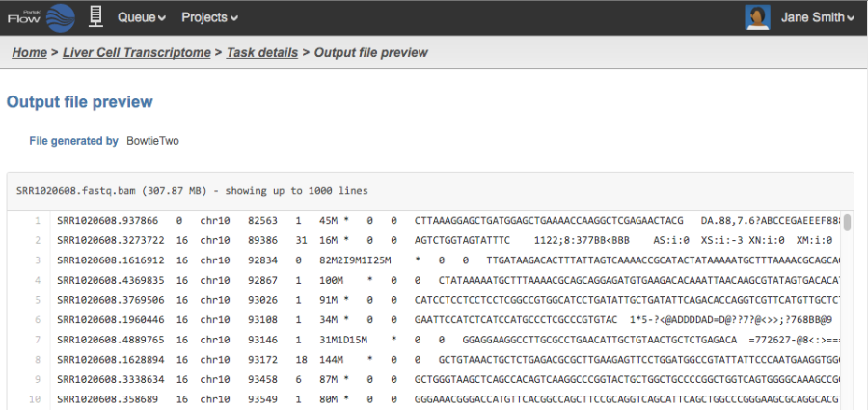This screenshot has height=410, width=868.
Task: Click the SRR1020608.fastq.bam file header
Action: point(192,190)
